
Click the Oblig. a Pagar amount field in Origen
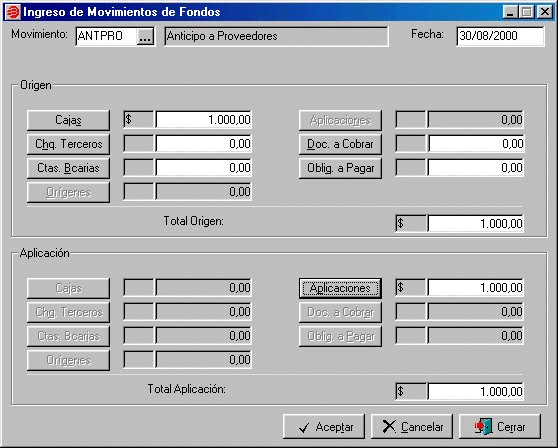click(476, 168)
